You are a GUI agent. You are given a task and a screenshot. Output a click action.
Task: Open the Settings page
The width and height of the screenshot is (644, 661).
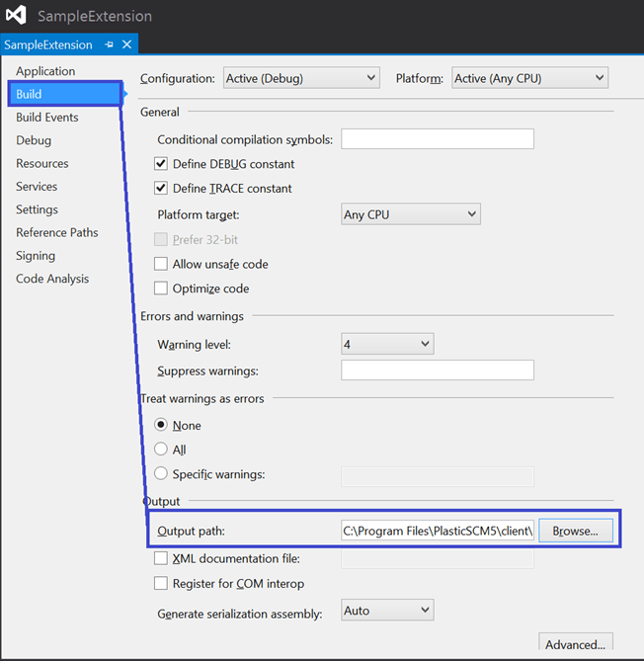pyautogui.click(x=38, y=209)
